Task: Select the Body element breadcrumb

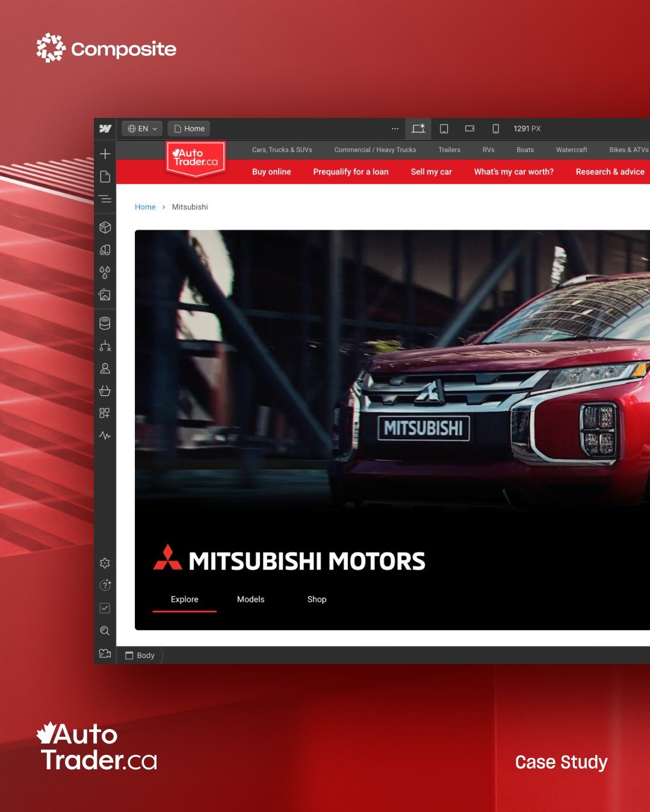Action: 140,656
